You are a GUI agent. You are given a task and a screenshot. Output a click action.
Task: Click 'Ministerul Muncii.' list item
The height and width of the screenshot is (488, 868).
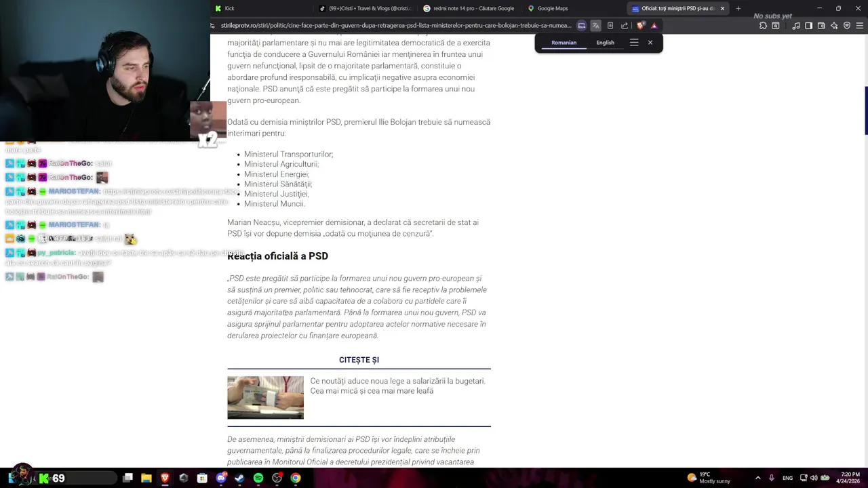(275, 203)
